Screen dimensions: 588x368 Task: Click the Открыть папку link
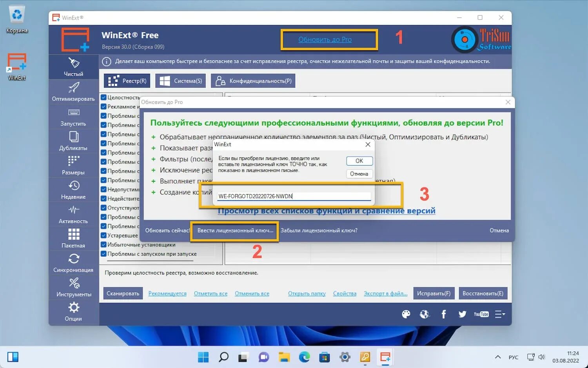pyautogui.click(x=307, y=293)
